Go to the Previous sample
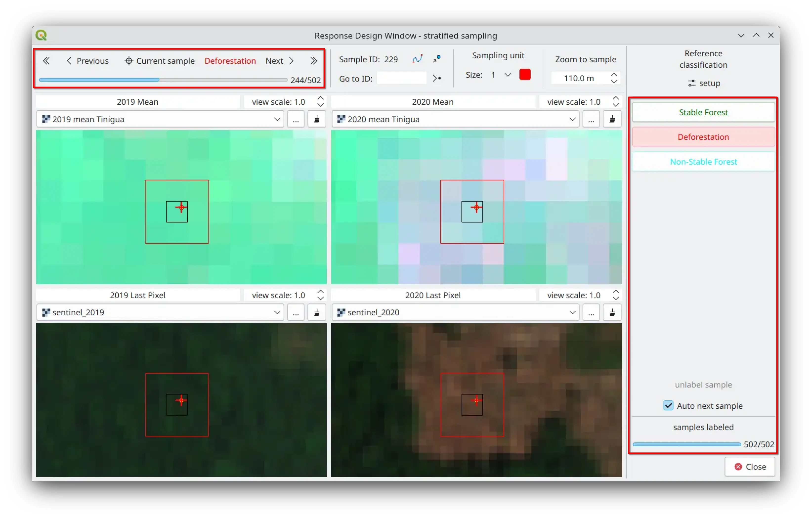This screenshot has width=812, height=519. click(x=88, y=61)
